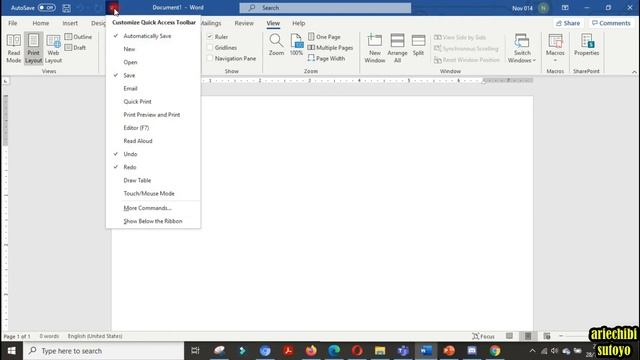Set zoom to 100%

point(296,45)
